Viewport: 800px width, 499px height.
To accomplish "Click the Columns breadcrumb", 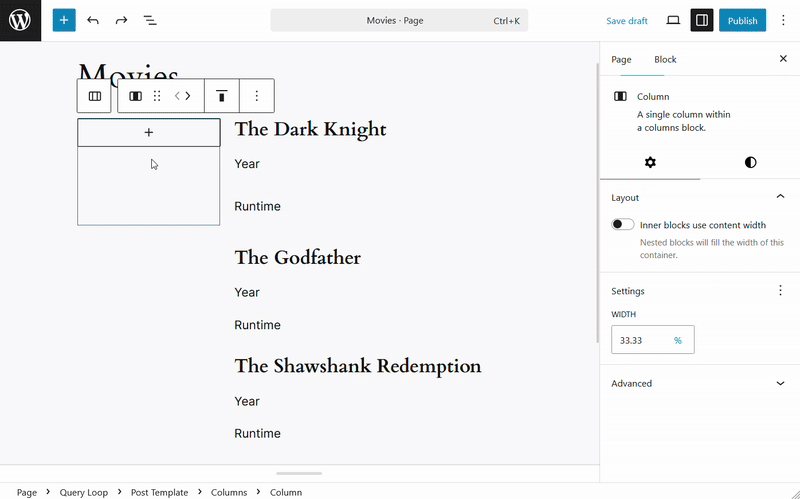I will click(x=229, y=492).
